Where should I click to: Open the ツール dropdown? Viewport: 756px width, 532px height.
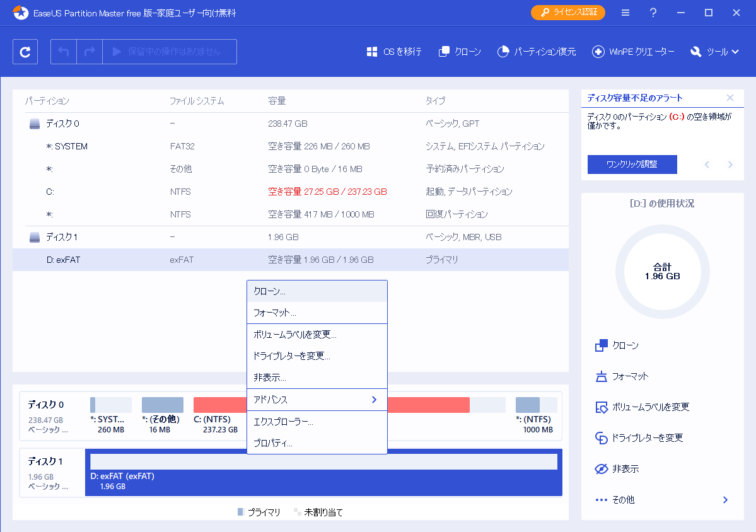[714, 52]
